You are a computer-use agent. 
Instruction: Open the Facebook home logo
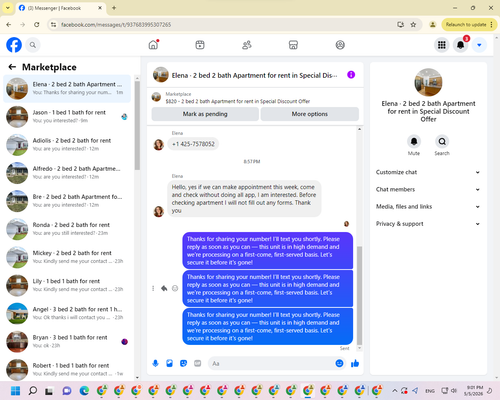[14, 45]
